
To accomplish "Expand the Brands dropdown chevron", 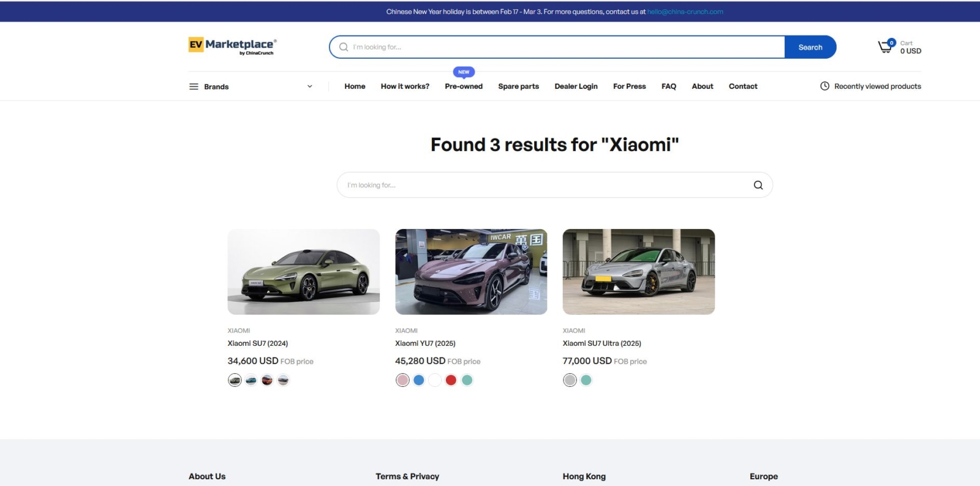I will point(309,87).
